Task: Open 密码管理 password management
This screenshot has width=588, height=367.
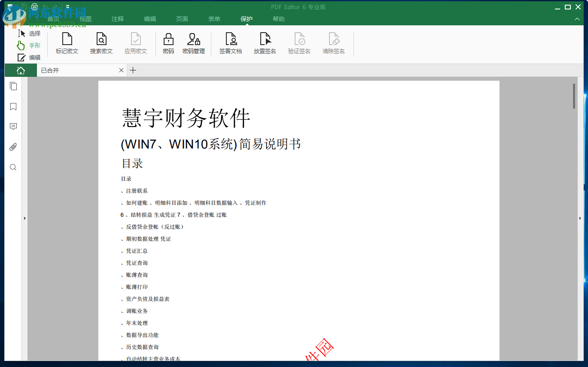Action: tap(194, 43)
